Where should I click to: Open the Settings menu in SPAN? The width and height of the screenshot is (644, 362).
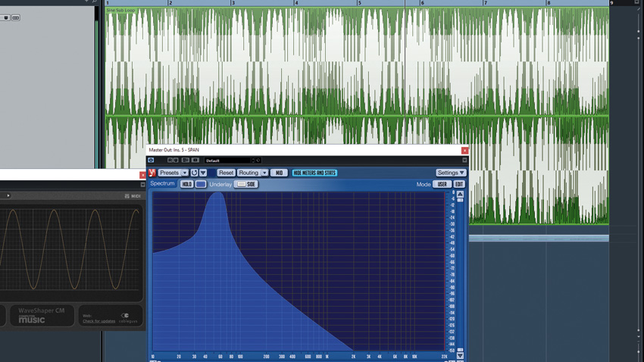pyautogui.click(x=451, y=173)
